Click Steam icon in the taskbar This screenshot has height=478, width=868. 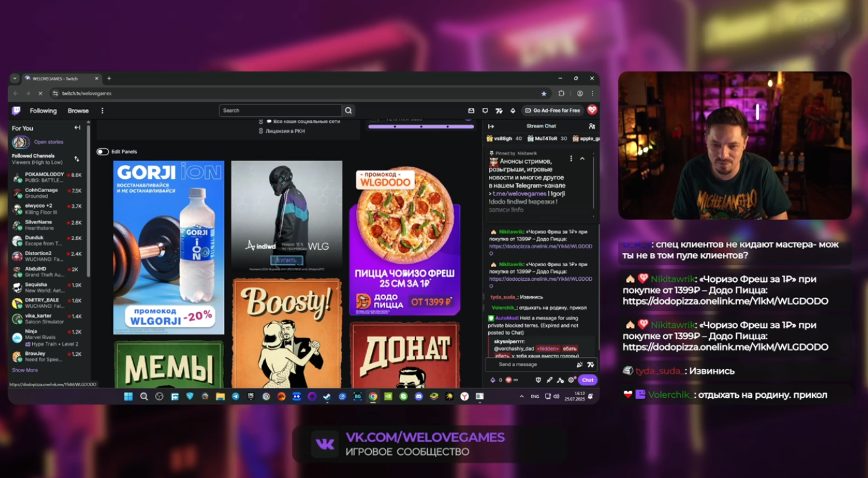tap(327, 396)
